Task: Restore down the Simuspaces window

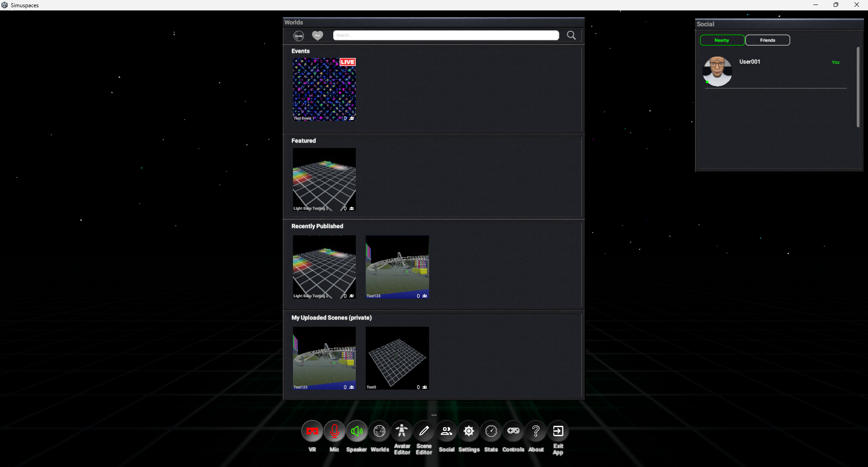Action: [x=836, y=5]
